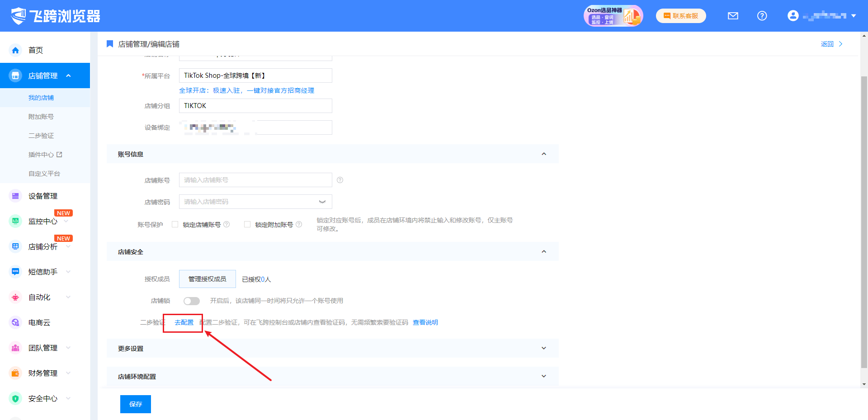Image resolution: width=868 pixels, height=420 pixels.
Task: Click the 财务管理 wallet icon
Action: [x=15, y=373]
